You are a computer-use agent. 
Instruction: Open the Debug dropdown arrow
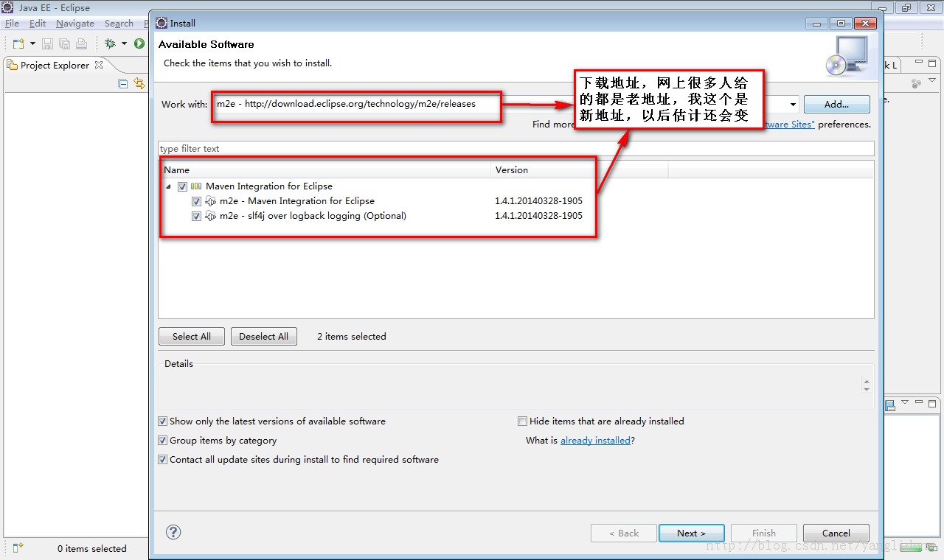(124, 44)
